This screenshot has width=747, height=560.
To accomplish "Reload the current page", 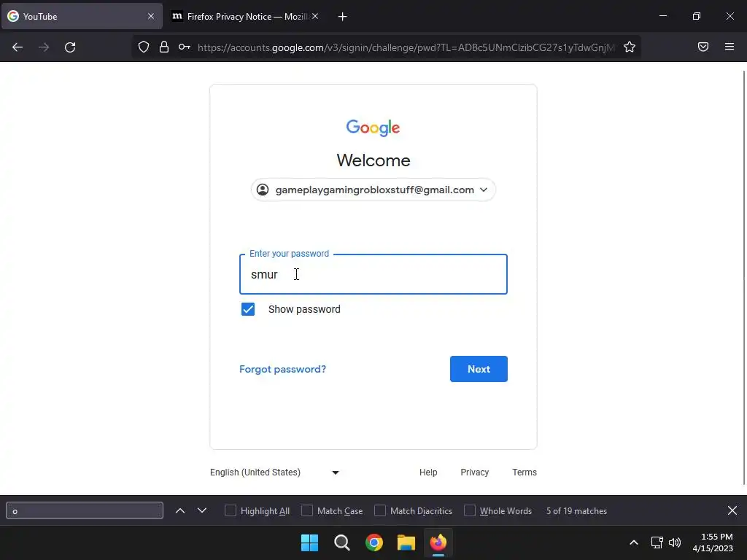I will (70, 47).
